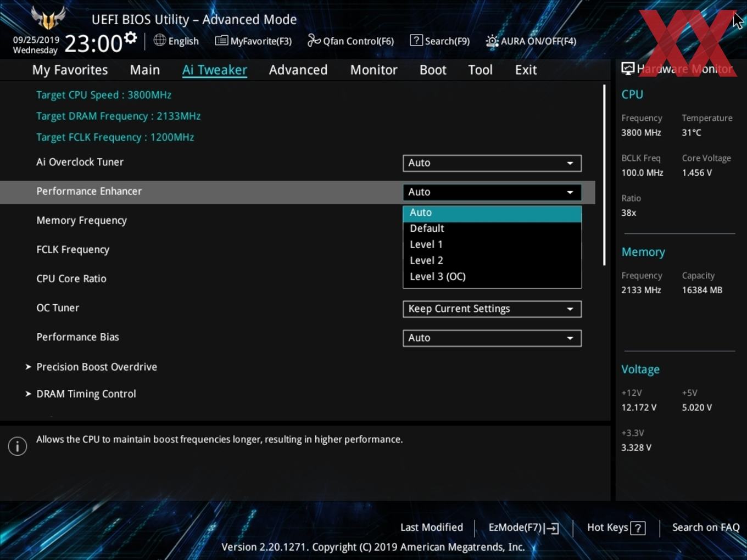Click the 5.020 V reading
This screenshot has height=560, width=747.
click(x=697, y=407)
